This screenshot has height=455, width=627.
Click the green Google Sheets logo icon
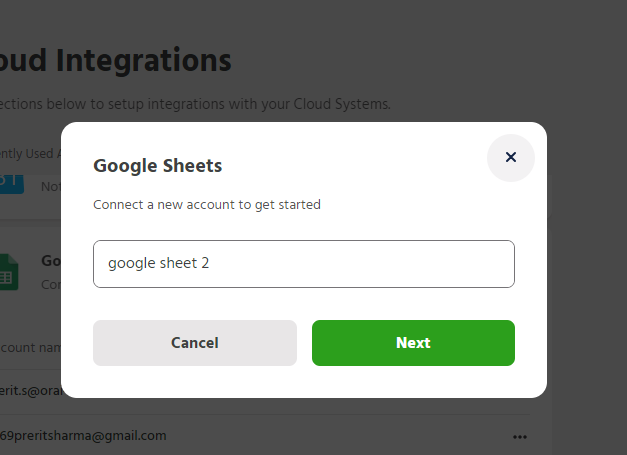point(9,272)
